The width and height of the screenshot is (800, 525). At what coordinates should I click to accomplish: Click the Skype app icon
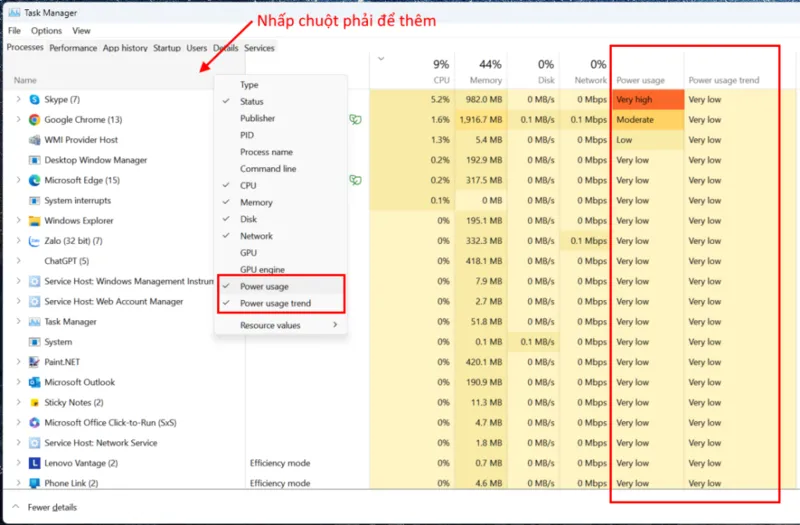(x=34, y=99)
